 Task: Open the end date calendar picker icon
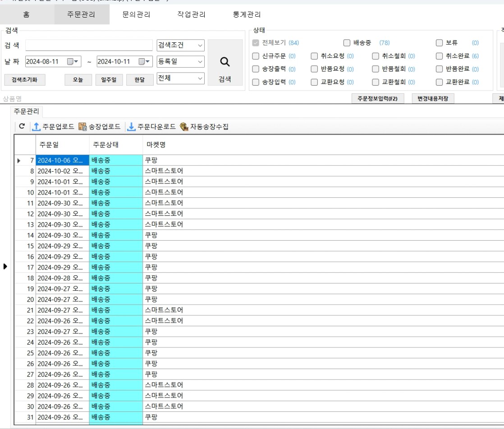tap(144, 62)
